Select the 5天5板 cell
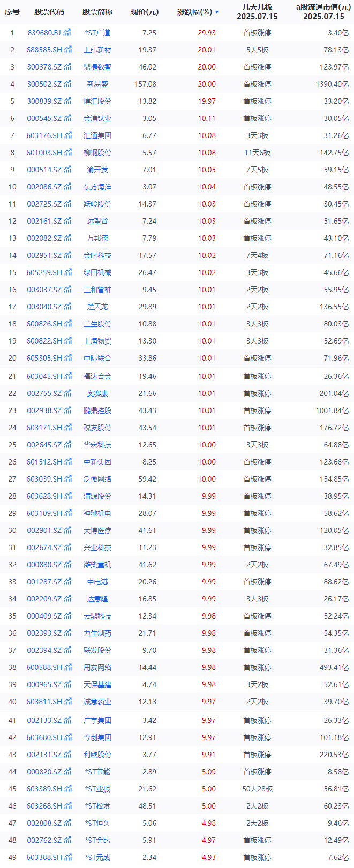 pyautogui.click(x=257, y=50)
